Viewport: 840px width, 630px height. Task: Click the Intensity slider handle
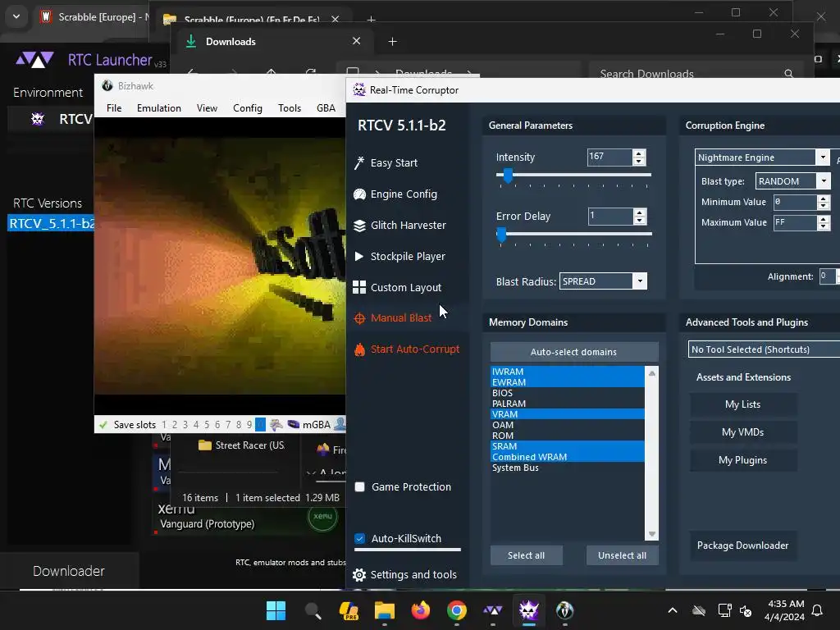(507, 176)
